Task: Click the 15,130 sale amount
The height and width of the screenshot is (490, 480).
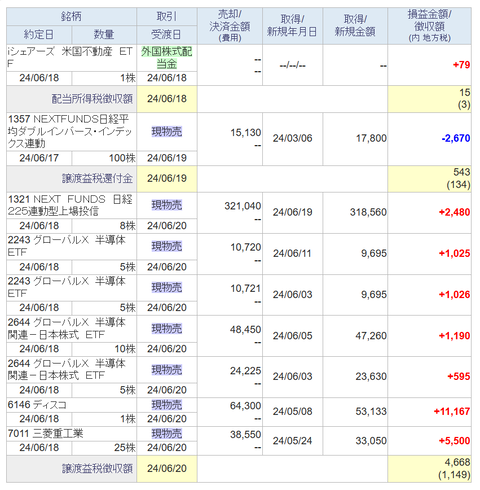Action: coord(246,132)
